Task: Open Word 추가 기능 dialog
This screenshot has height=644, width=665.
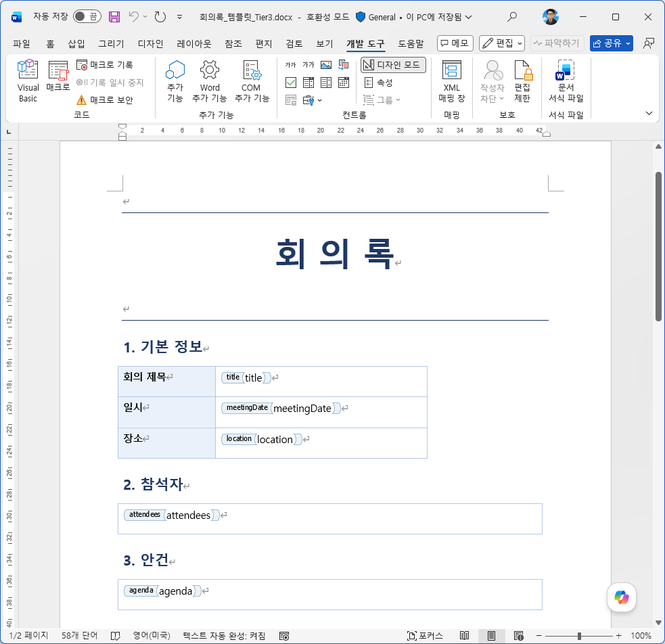Action: pos(210,80)
